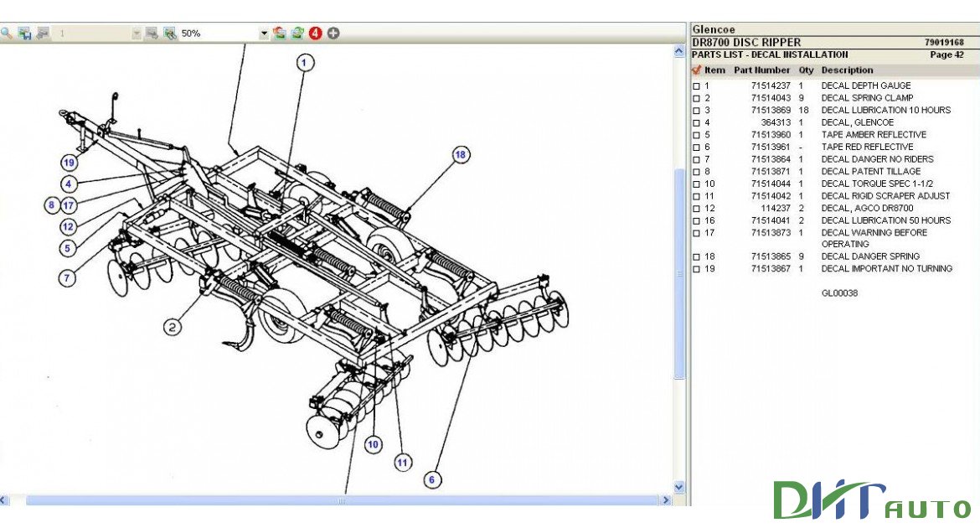Viewport: 980px width, 528px height.
Task: Check item 8 DECAL PATENT TILLAGE box
Action: click(x=696, y=172)
